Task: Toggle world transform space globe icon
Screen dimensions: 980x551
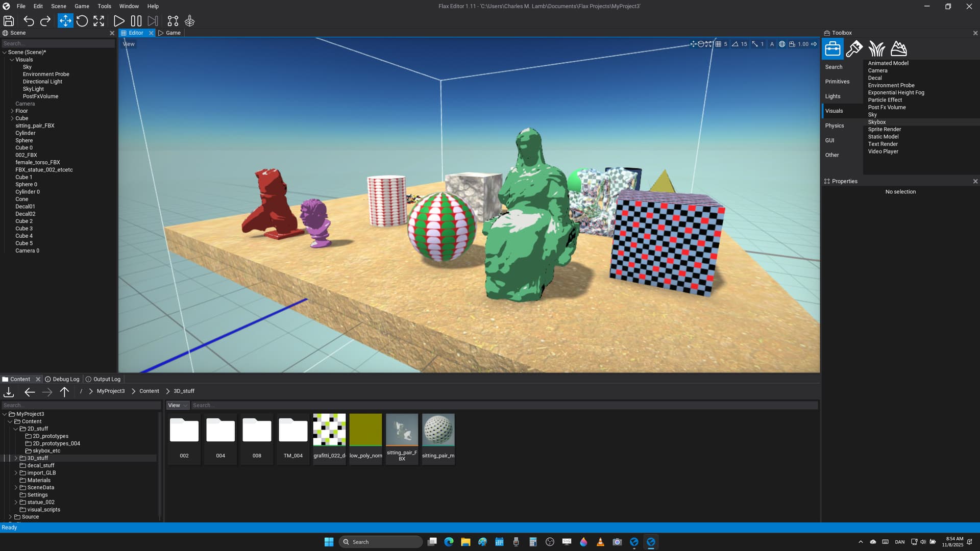Action: point(782,44)
